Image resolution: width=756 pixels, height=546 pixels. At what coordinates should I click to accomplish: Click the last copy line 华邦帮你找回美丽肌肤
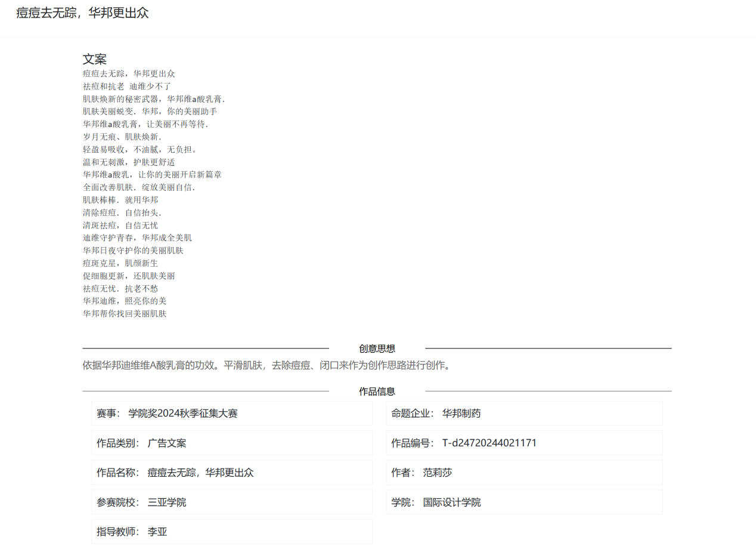tap(125, 313)
